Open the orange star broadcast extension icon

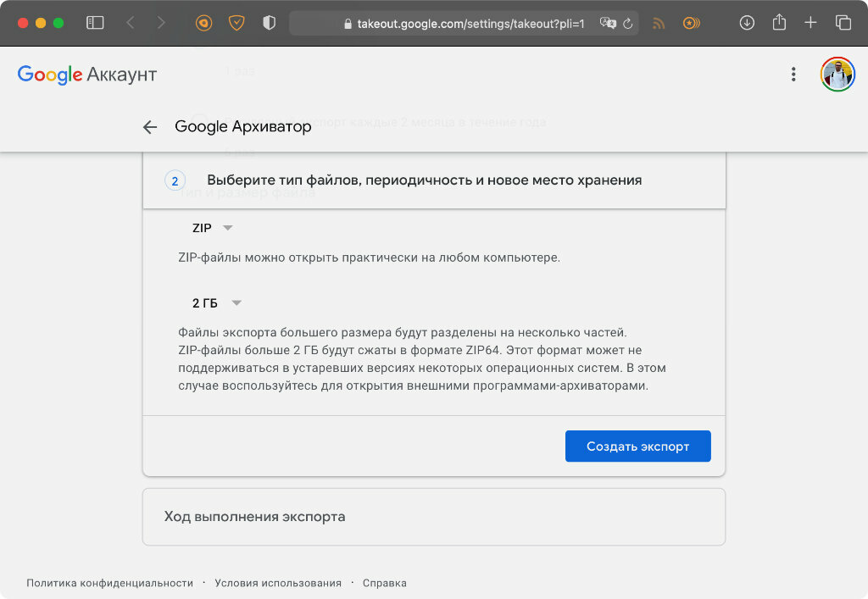point(692,23)
